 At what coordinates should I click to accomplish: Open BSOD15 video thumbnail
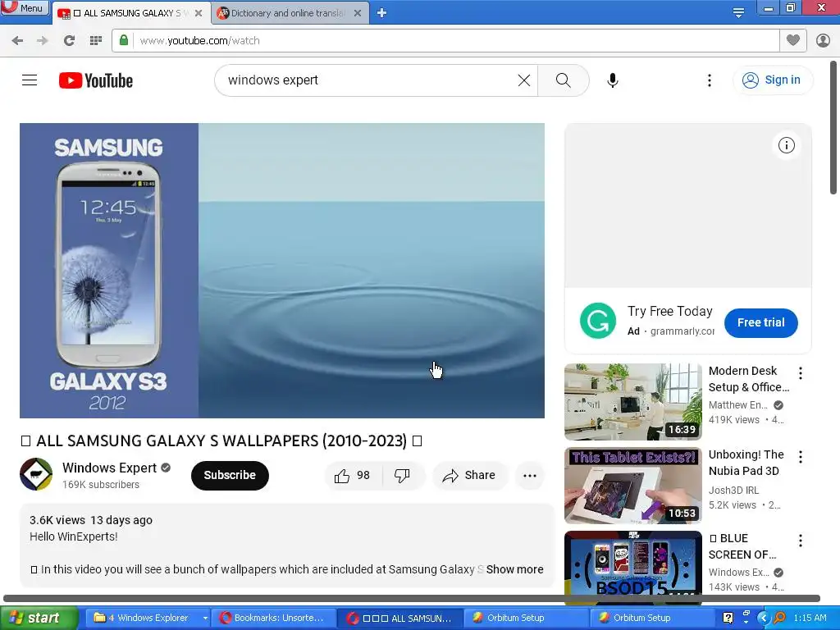[x=633, y=568]
